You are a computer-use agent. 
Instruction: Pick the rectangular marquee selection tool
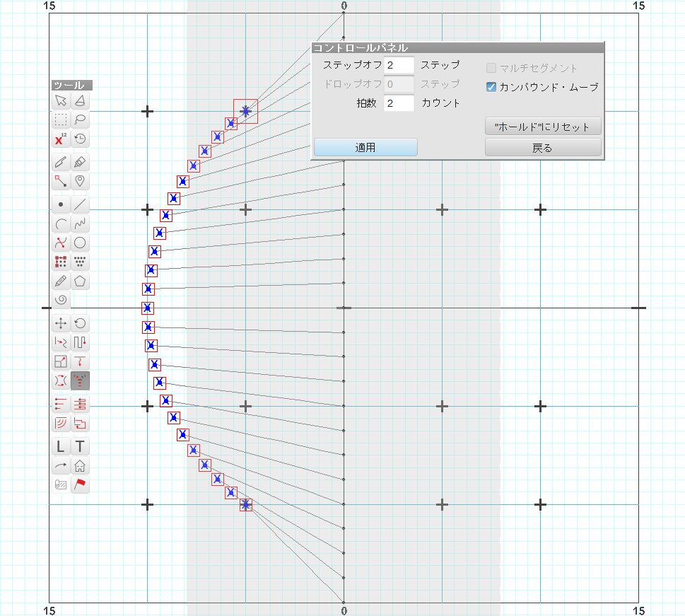coord(61,120)
